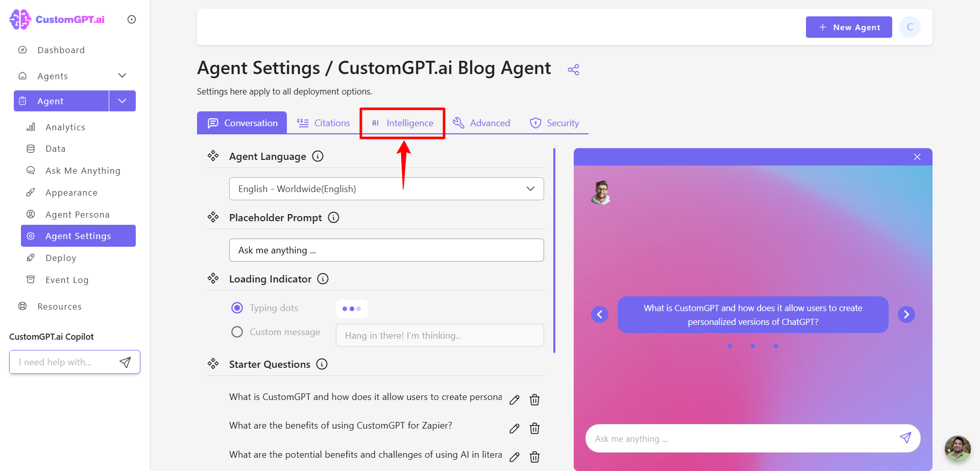Edit the 'What is CustomGPT' starter question
Screen dimensions: 980x471
click(514, 399)
